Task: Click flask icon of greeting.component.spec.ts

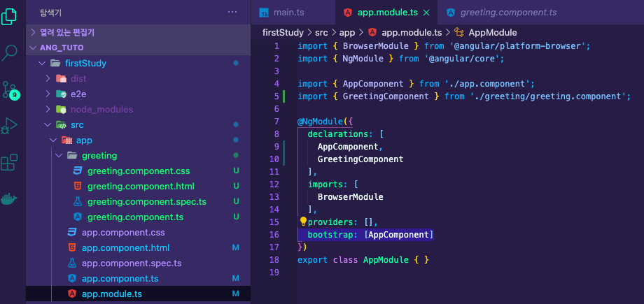Action: click(77, 201)
